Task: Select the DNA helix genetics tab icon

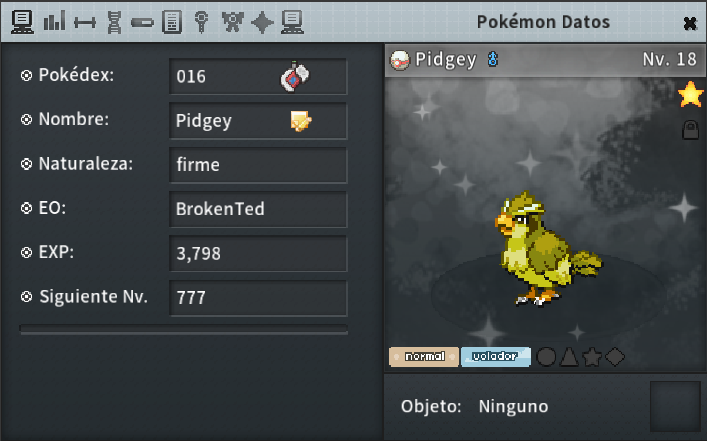Action: tap(115, 22)
